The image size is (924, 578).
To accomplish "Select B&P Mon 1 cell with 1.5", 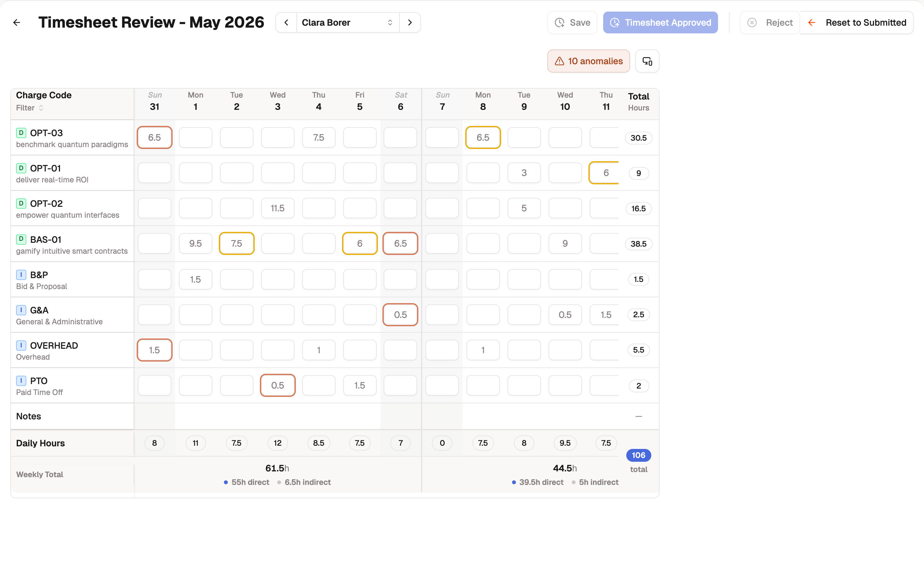I will pyautogui.click(x=195, y=279).
